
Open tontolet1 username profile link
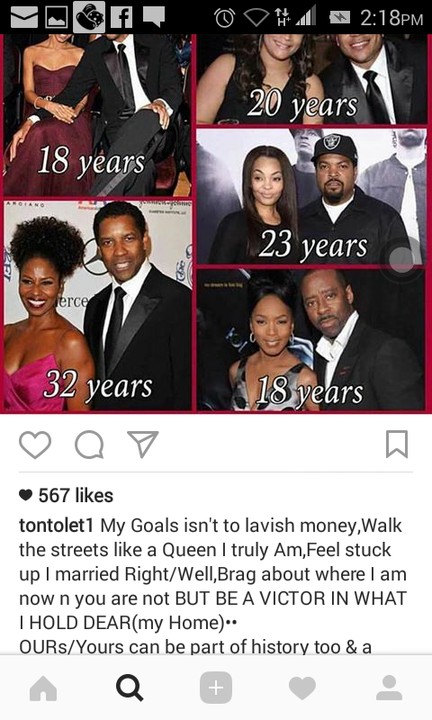click(x=56, y=525)
